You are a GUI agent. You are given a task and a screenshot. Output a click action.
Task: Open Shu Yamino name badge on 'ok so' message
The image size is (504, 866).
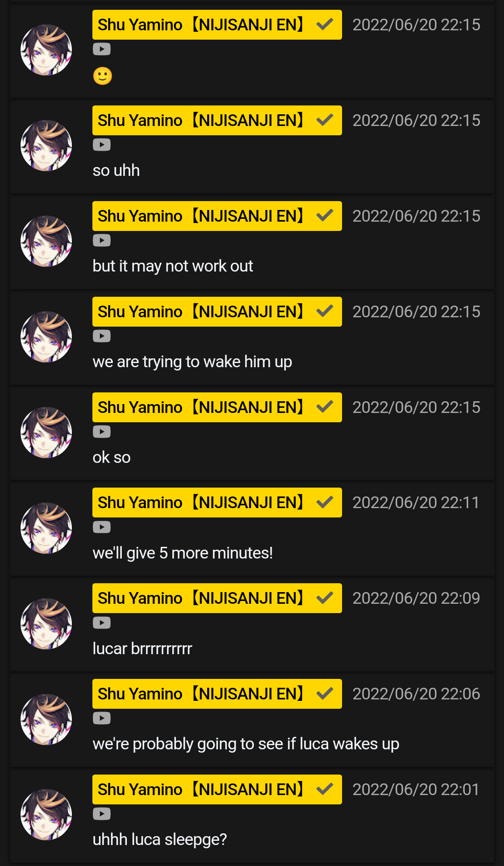tap(217, 407)
